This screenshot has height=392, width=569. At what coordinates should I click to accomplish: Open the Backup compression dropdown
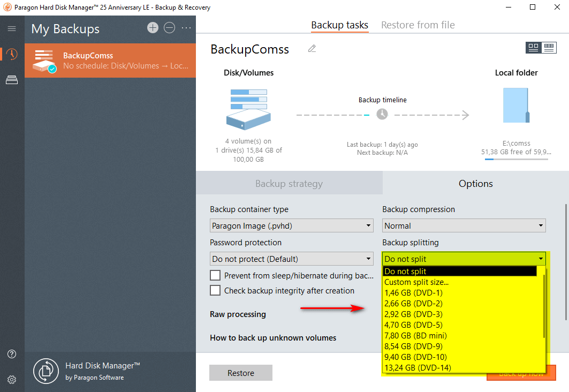click(x=464, y=226)
